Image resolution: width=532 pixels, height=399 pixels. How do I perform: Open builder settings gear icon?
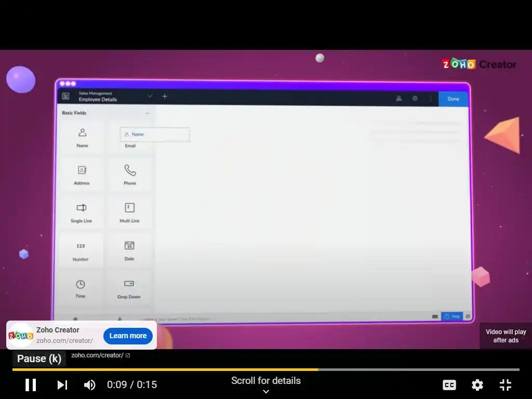(x=415, y=98)
